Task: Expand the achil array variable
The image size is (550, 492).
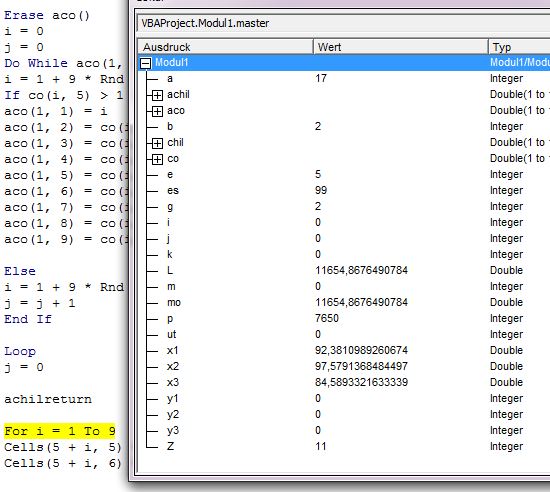Action: [x=157, y=95]
